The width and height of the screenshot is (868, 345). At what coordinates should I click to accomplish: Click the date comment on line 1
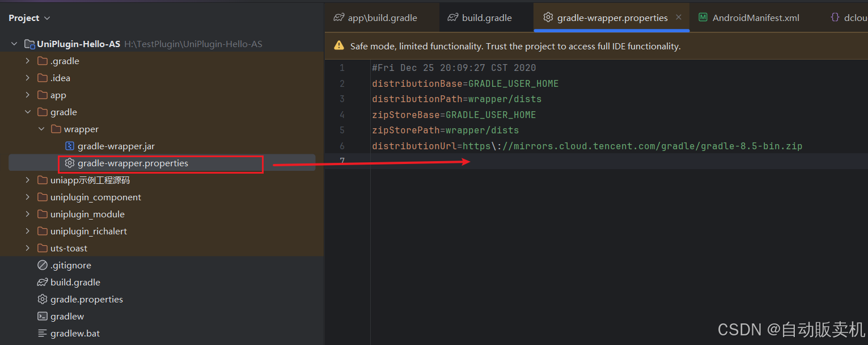tap(454, 68)
